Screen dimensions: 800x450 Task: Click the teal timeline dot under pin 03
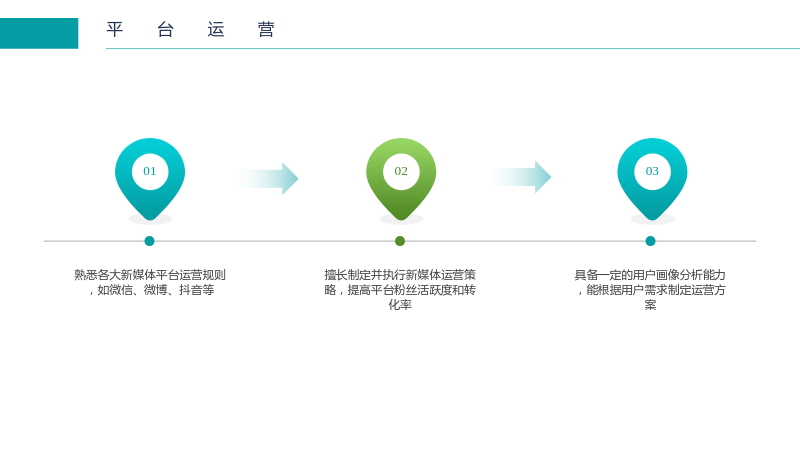point(651,241)
